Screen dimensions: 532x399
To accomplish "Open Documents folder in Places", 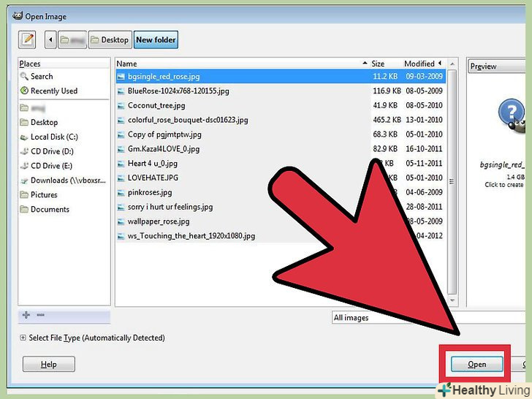I will click(x=50, y=209).
